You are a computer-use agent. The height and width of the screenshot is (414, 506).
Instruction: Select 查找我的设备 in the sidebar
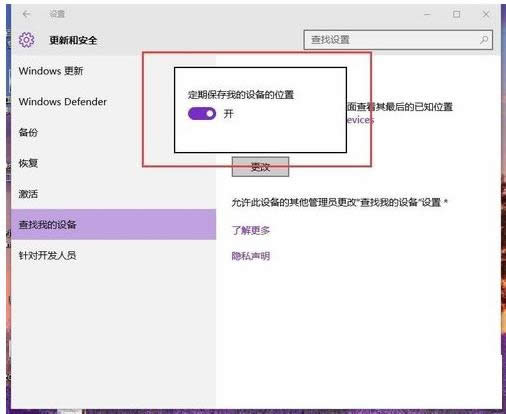(x=113, y=224)
